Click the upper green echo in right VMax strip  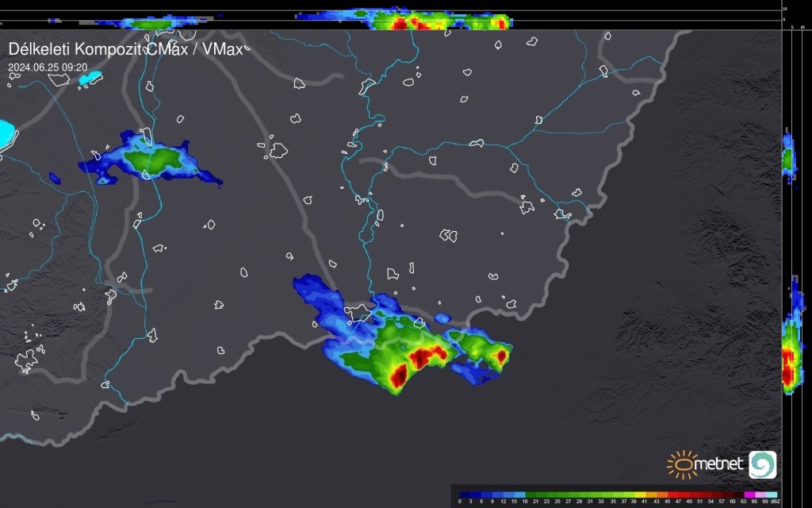(x=787, y=160)
